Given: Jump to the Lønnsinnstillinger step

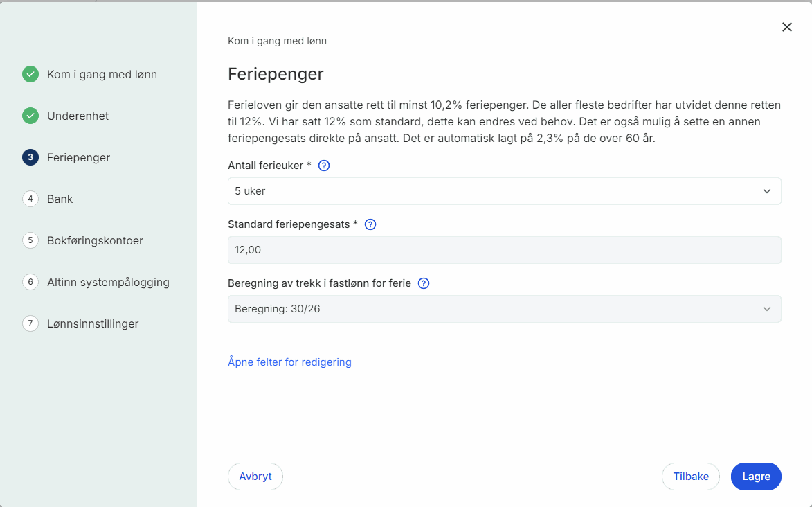Looking at the screenshot, I should pos(93,323).
